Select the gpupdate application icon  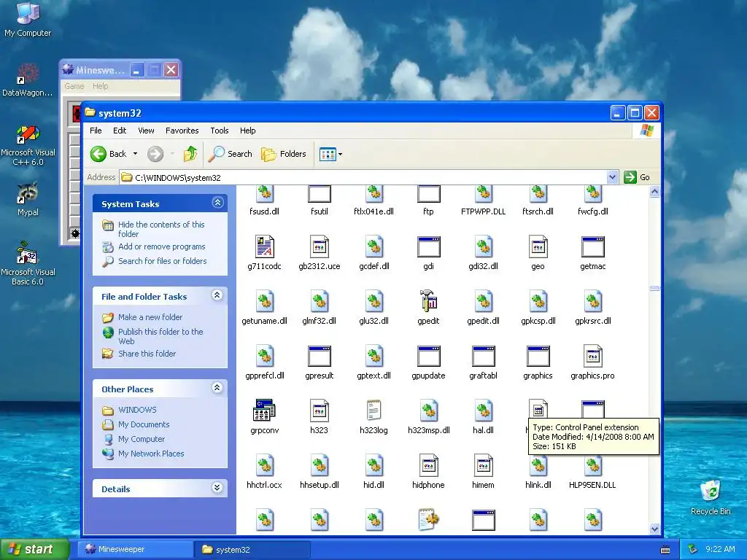[x=428, y=356]
